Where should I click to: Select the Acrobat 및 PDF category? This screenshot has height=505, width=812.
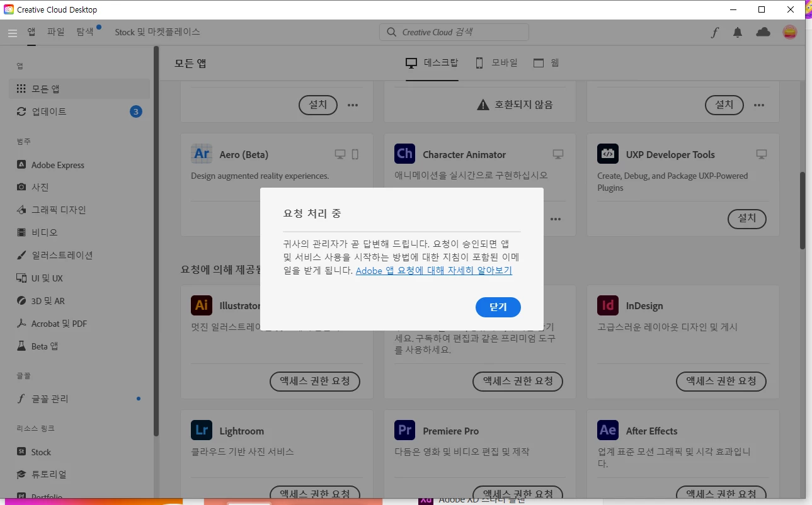point(79,324)
